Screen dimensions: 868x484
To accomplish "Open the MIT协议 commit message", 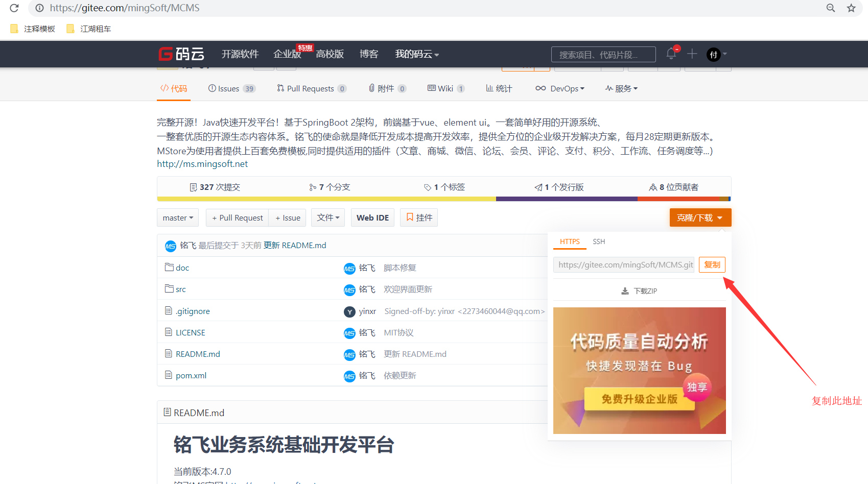I will click(399, 332).
